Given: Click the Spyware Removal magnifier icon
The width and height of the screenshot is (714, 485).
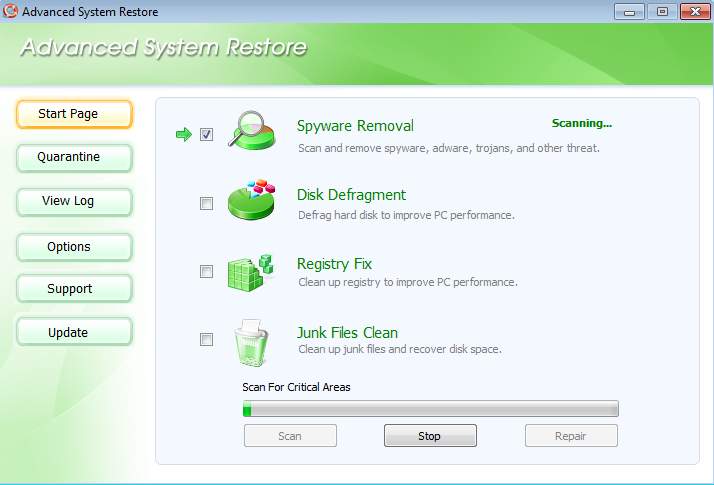Looking at the screenshot, I should (x=252, y=130).
